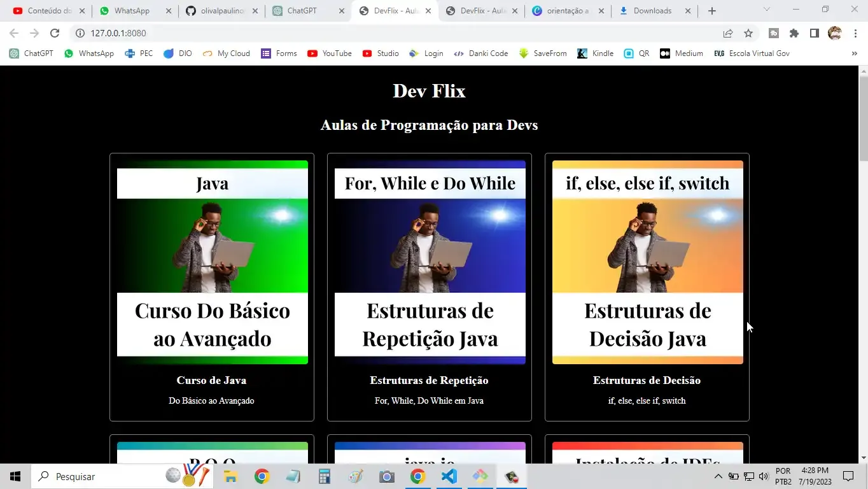Viewport: 868px width, 489px height.
Task: Open the tab search dropdown arrow
Action: [x=767, y=10]
